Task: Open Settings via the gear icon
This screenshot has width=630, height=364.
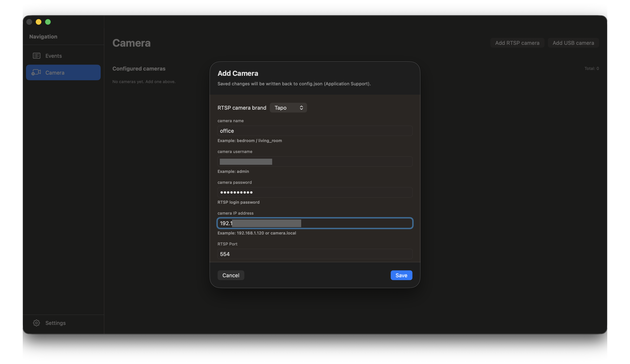Action: pyautogui.click(x=37, y=323)
